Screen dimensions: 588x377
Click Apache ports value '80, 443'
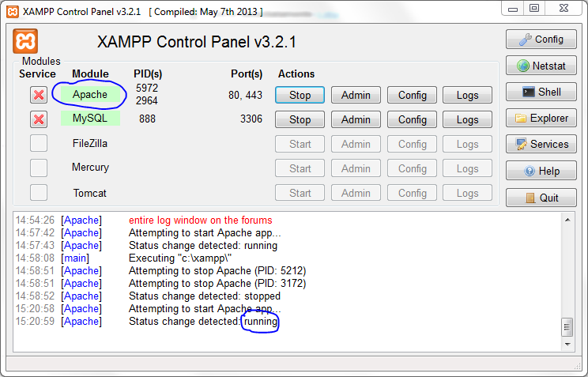(x=245, y=95)
